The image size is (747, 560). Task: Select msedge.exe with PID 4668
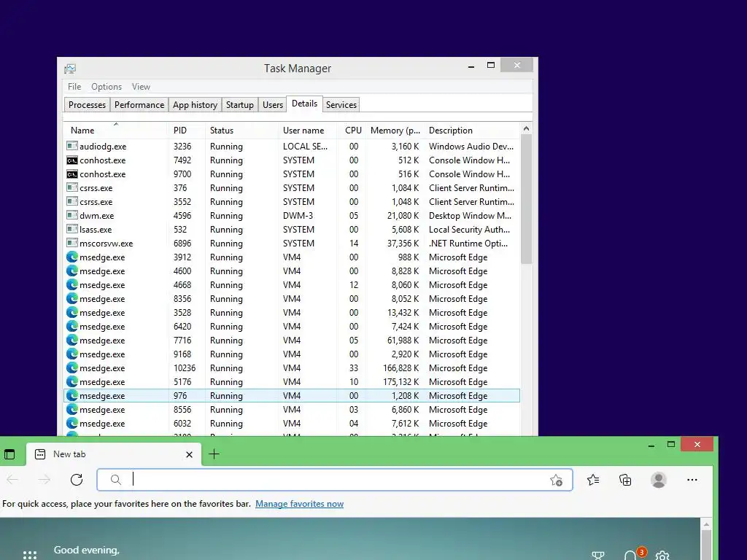click(292, 285)
